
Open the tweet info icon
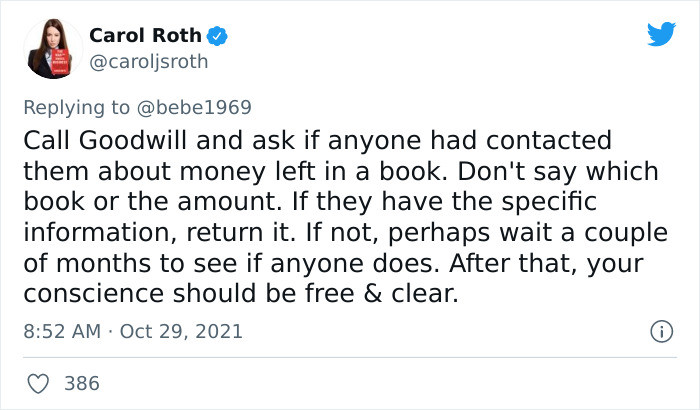tap(659, 330)
